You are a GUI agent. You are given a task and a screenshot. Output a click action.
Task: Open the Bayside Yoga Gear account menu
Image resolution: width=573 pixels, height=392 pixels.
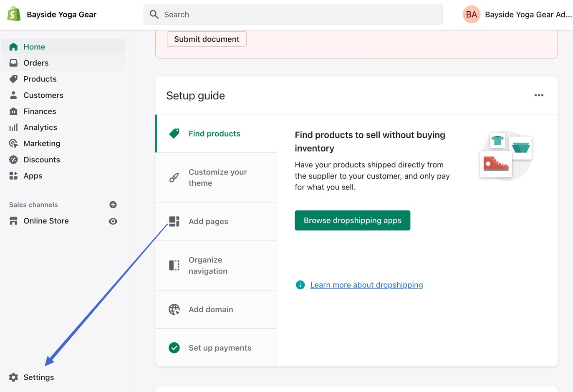517,15
